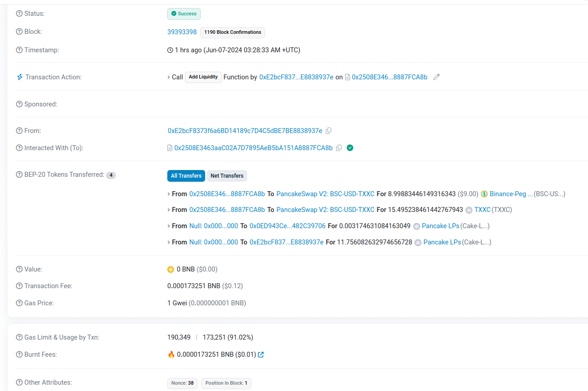Open Pancake LPs link in 11.756 row

click(x=442, y=242)
